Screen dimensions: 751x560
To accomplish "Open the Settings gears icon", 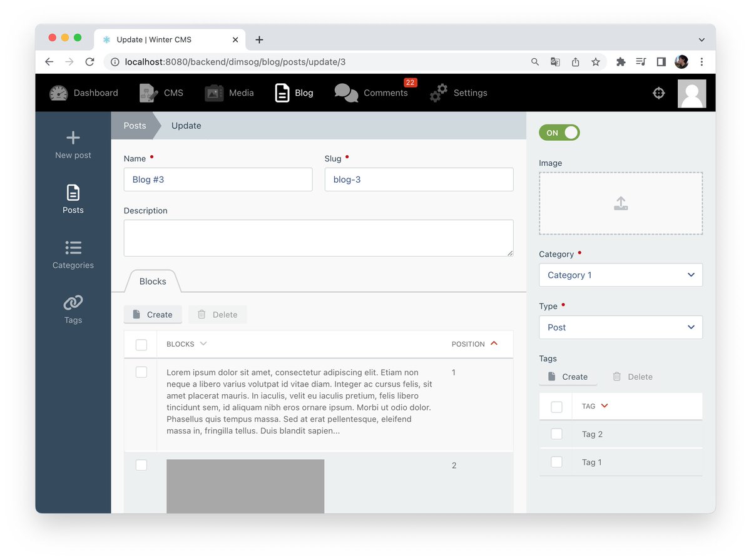I will point(439,93).
